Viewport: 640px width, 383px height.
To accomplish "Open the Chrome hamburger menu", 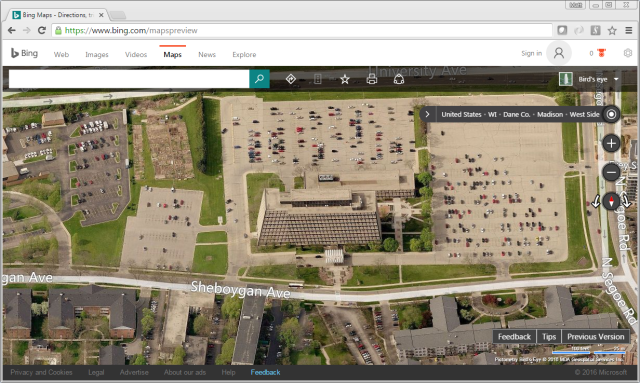I will [629, 30].
